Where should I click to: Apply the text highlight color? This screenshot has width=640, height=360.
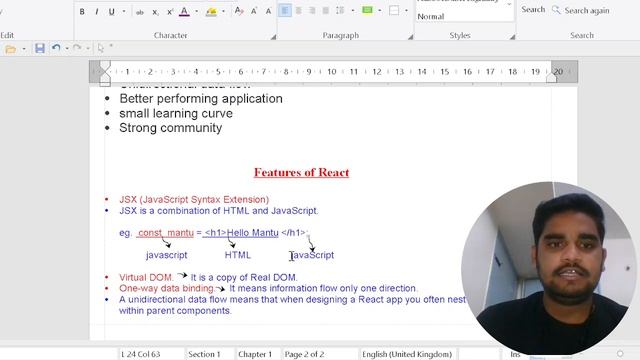[x=211, y=12]
